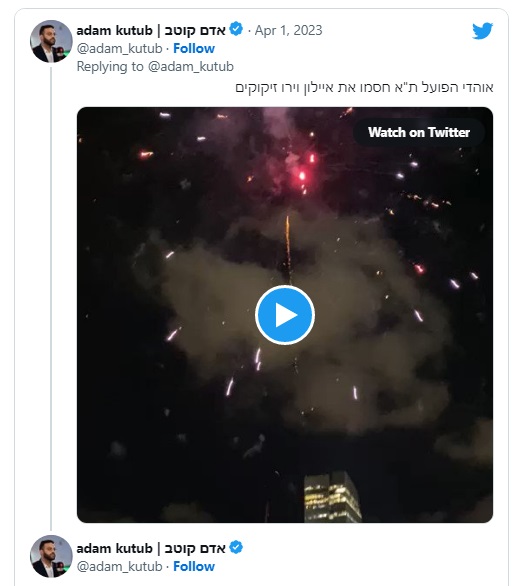The image size is (518, 586).
Task: Click the Hebrew tweet text
Action: click(x=364, y=87)
